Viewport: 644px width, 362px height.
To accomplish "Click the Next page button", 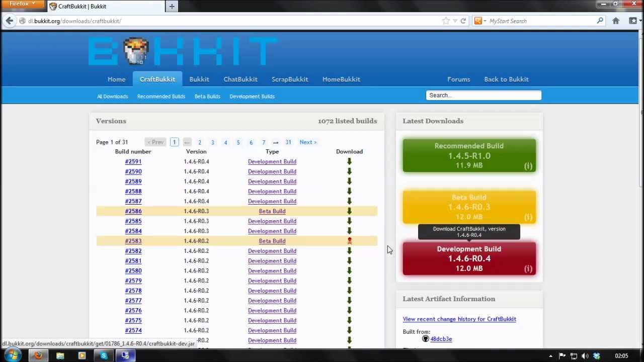I will point(308,142).
